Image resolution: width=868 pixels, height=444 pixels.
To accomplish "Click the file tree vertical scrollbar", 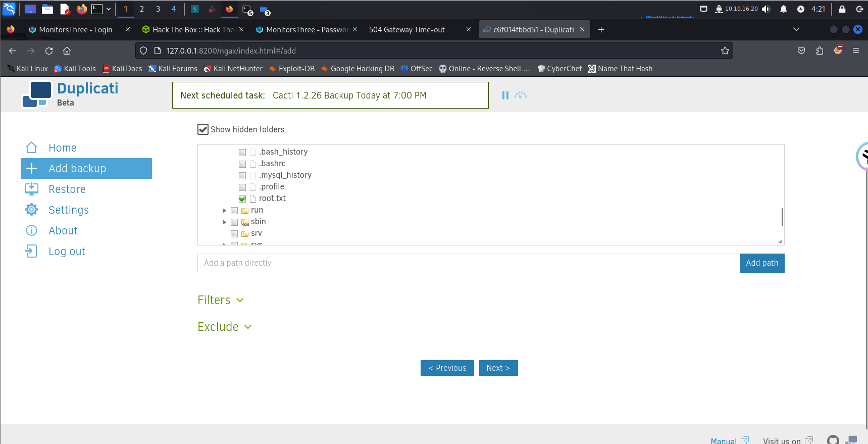I will click(782, 217).
